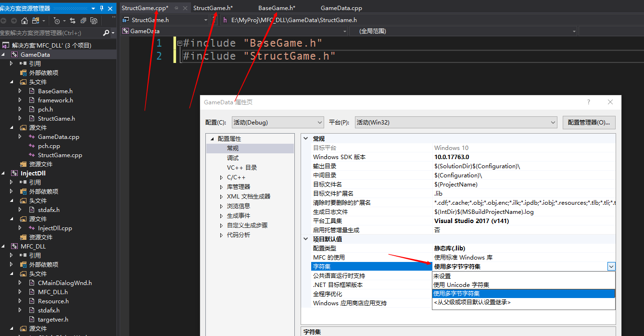Viewport: 644px width, 336px height.
Task: Open the (全局范围) scope dropdown
Action: (574, 31)
